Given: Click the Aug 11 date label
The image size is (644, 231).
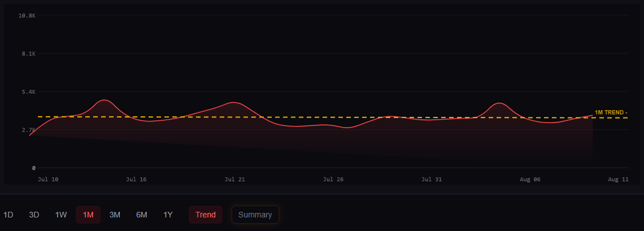Looking at the screenshot, I should click(x=619, y=180).
